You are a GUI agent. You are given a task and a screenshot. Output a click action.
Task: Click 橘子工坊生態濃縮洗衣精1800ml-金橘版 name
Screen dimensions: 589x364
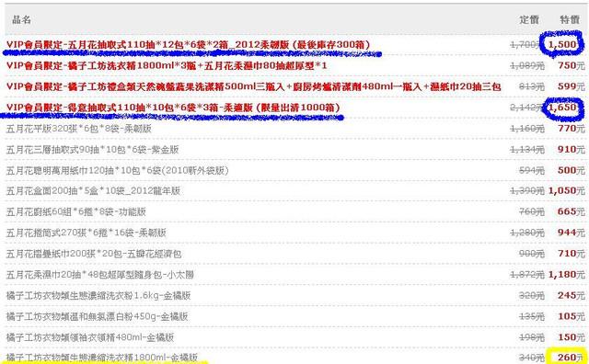pos(102,358)
